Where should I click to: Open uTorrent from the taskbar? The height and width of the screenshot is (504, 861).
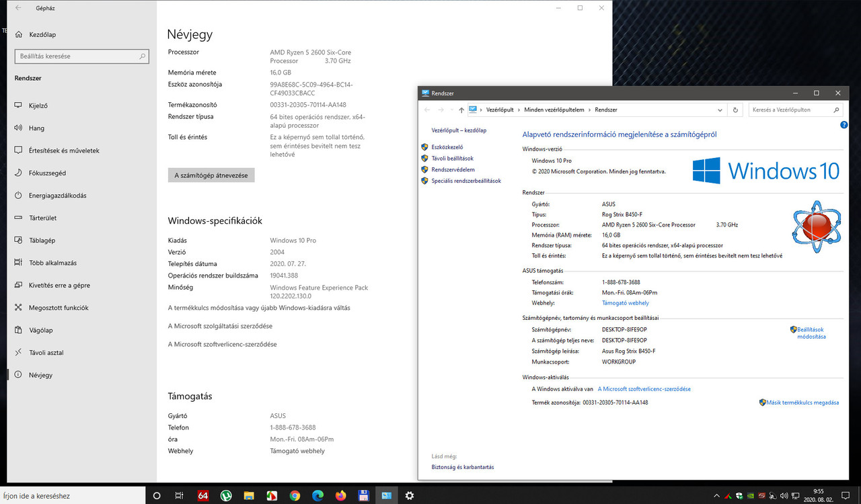click(226, 495)
